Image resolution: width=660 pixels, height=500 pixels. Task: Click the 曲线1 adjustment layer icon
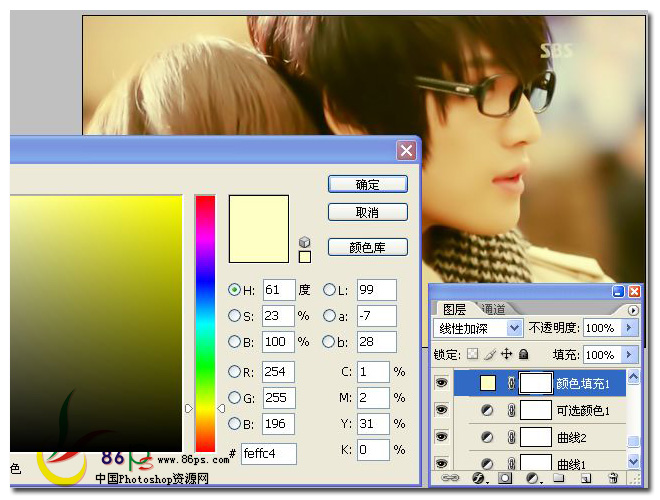487,464
